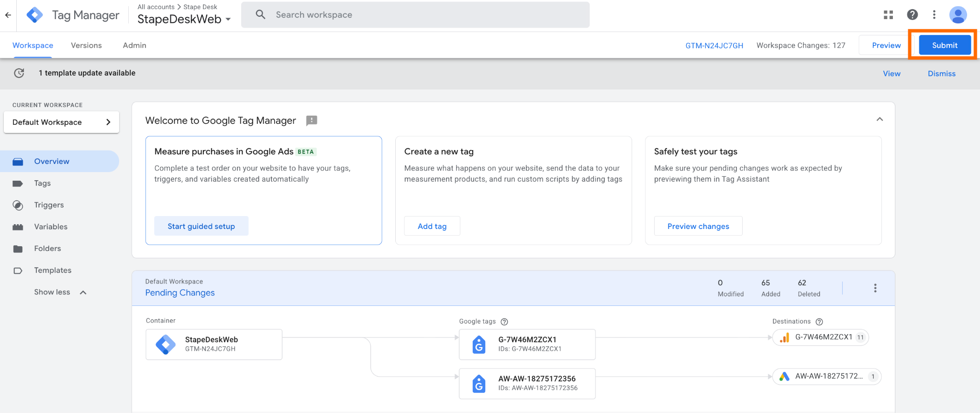Click the G-7W46M2ZCX1 destination chip
This screenshot has height=413, width=980.
[x=821, y=337]
